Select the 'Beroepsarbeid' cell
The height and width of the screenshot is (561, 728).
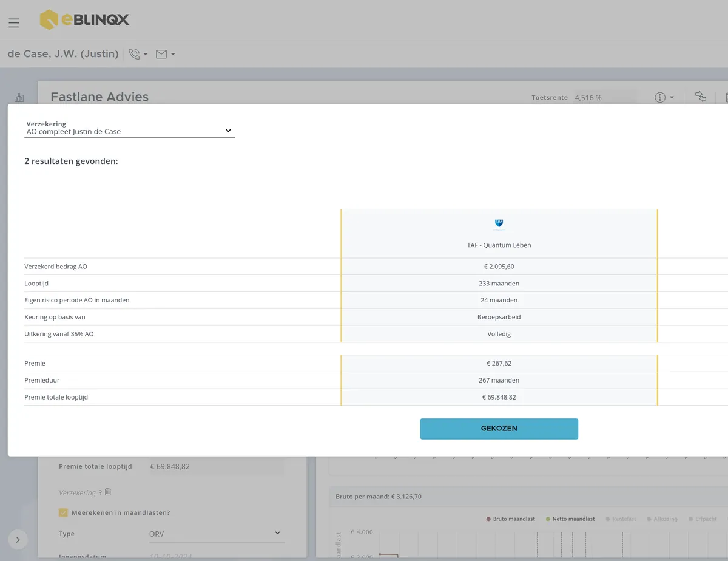[499, 317]
